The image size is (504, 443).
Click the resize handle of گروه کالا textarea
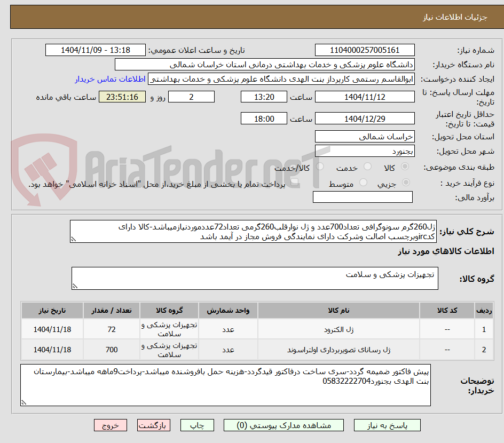(x=75, y=286)
